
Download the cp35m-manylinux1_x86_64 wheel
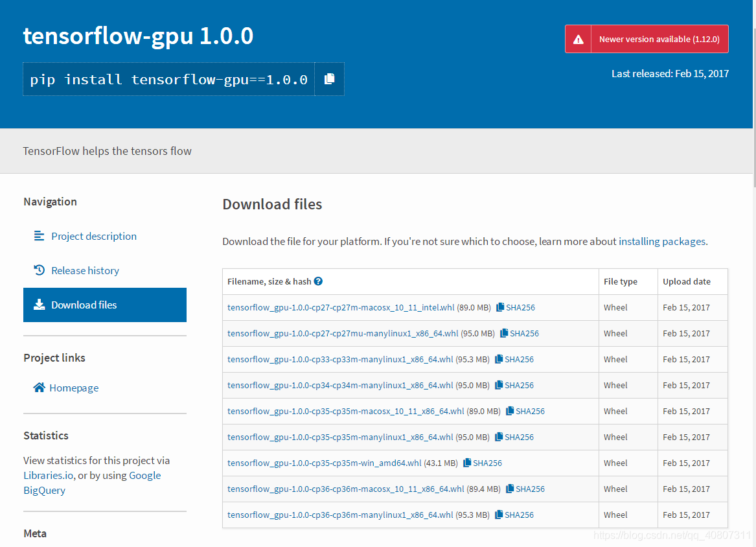[340, 437]
